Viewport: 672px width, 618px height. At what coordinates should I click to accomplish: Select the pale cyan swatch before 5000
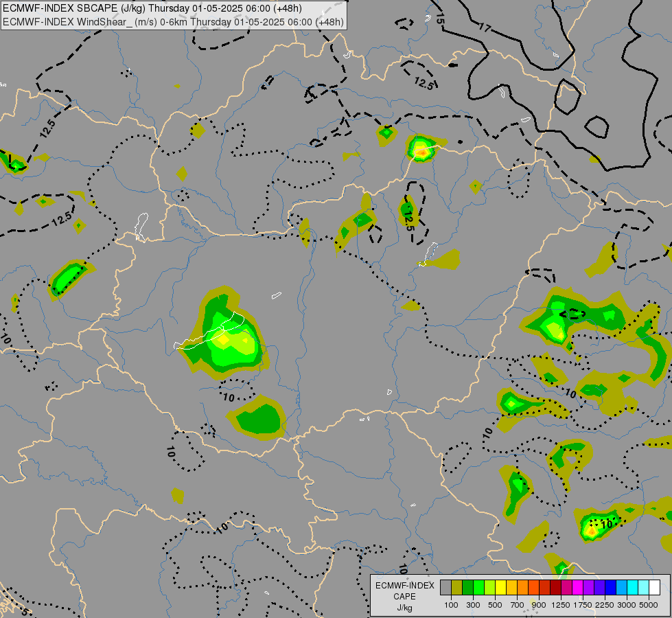643,587
